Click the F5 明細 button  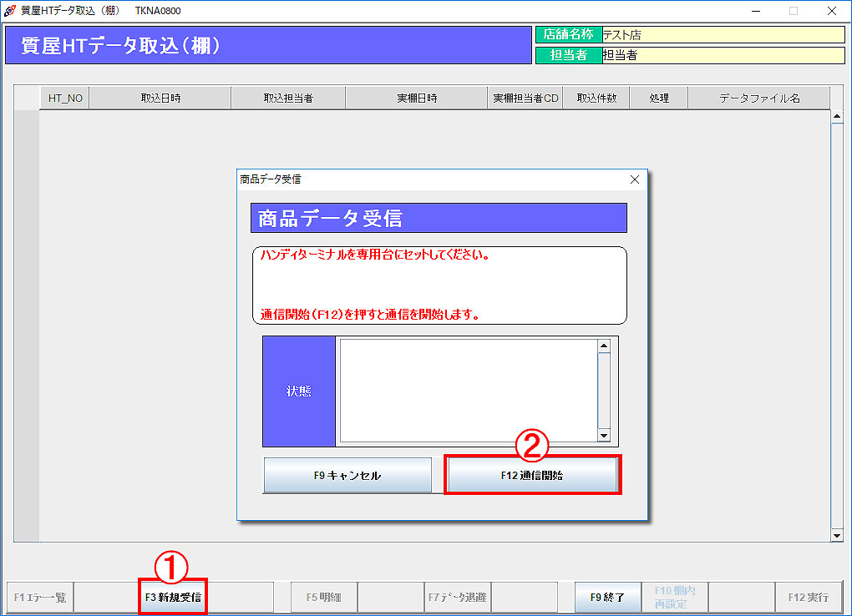(x=324, y=597)
